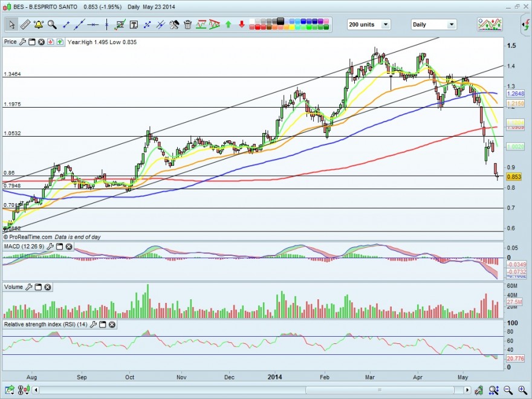
Task: Select the triangle pattern tool
Action: 215,24
